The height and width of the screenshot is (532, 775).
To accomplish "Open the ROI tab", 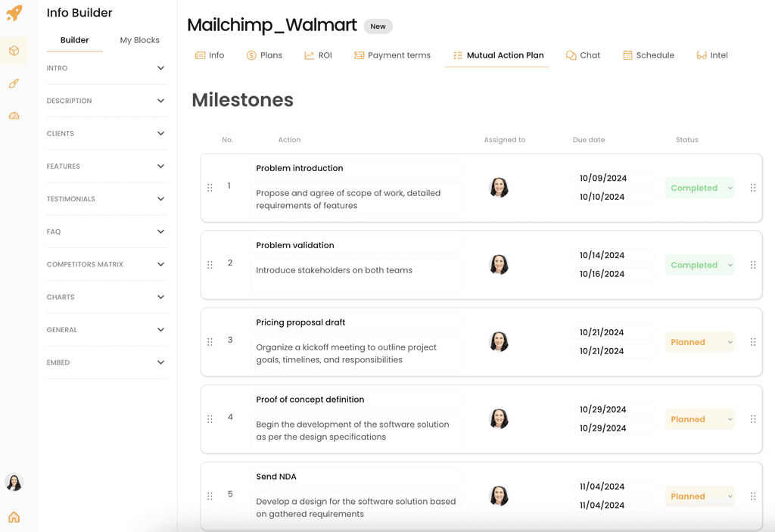I will [x=318, y=55].
